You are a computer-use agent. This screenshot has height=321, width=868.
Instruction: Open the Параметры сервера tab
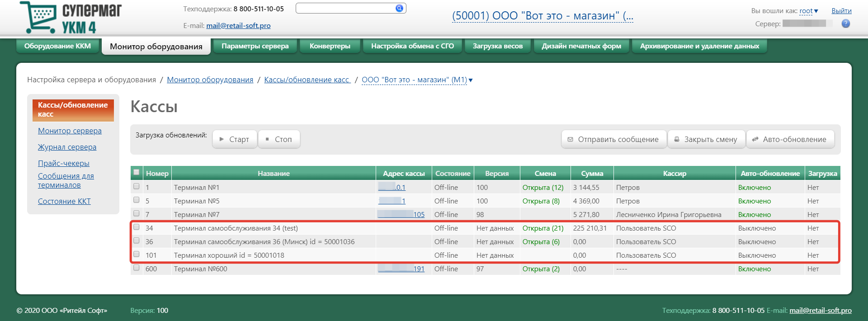click(x=255, y=46)
